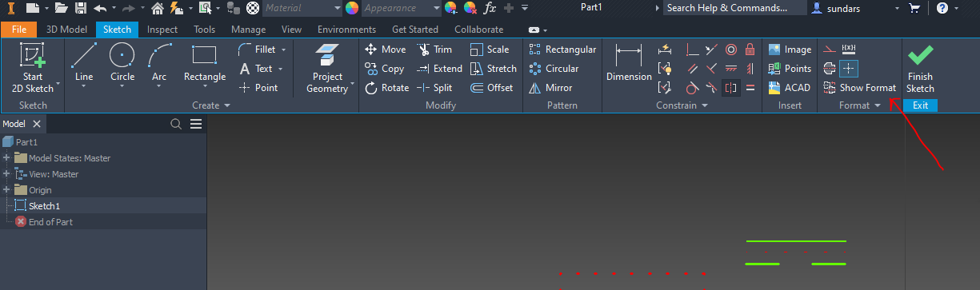Switch to Manage tab
980x290 pixels.
point(248,30)
